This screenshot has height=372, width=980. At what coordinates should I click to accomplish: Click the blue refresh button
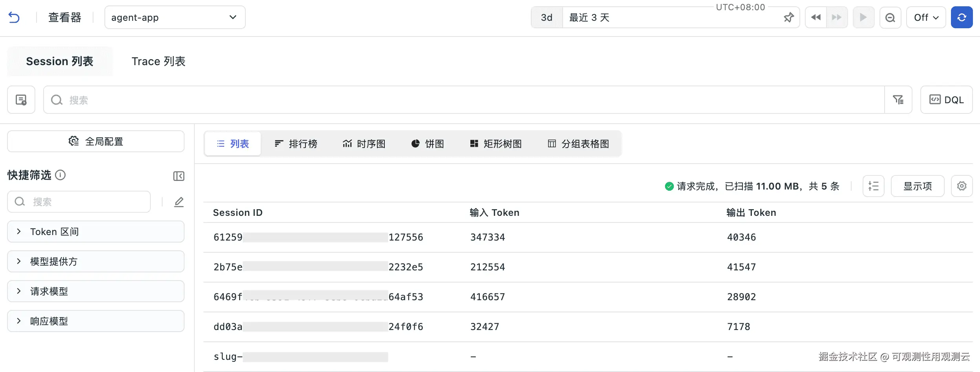(962, 18)
